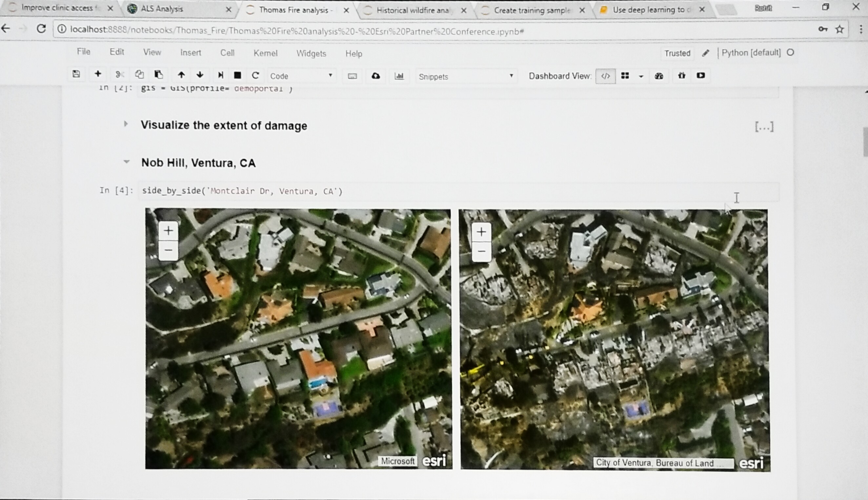Viewport: 868px width, 500px height.
Task: Open the Snippets dropdown
Action: (x=466, y=76)
